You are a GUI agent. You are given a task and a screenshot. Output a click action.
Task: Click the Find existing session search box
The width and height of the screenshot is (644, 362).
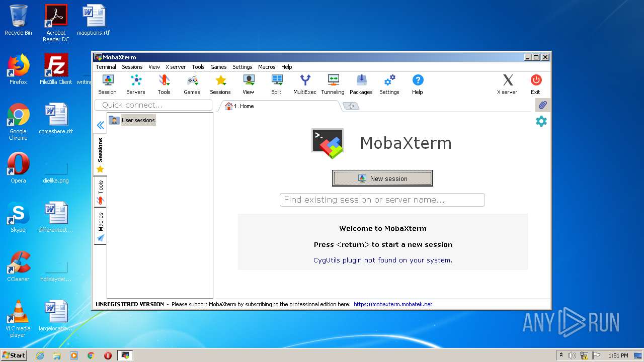(x=382, y=200)
